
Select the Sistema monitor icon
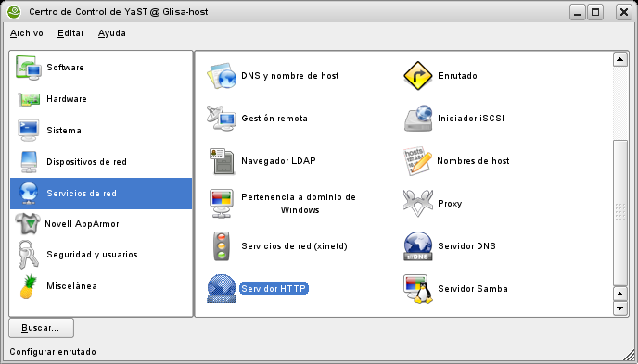pos(29,131)
